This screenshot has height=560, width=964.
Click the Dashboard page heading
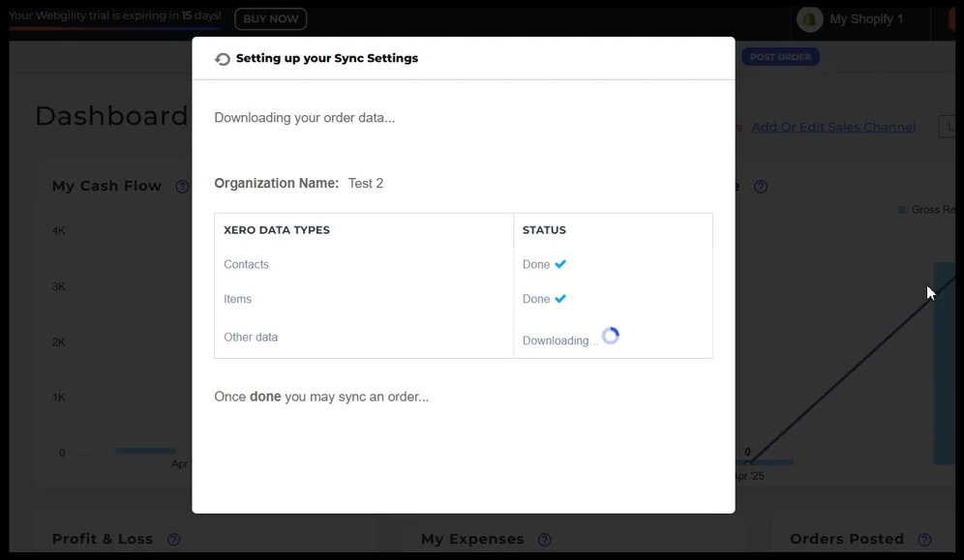(x=111, y=115)
